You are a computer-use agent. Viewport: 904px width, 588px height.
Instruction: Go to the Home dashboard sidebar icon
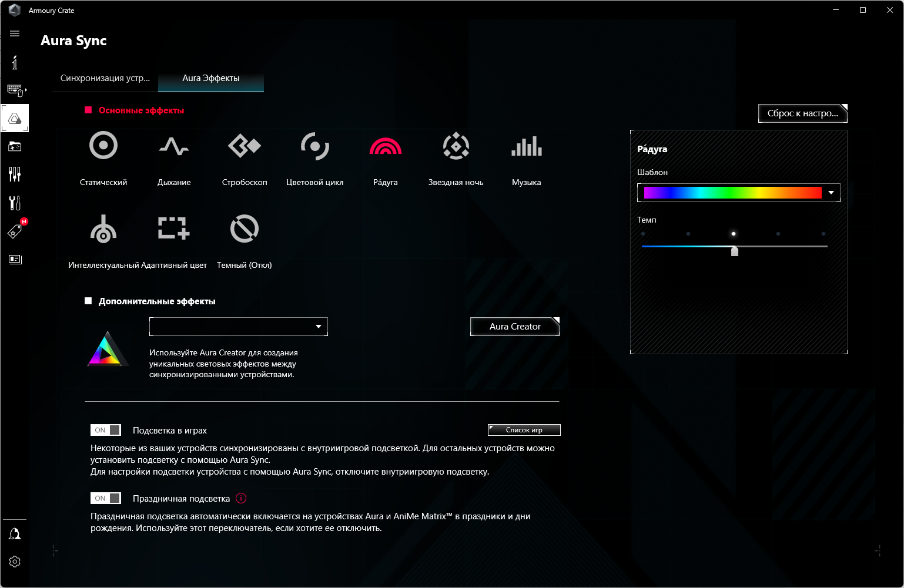pyautogui.click(x=15, y=62)
